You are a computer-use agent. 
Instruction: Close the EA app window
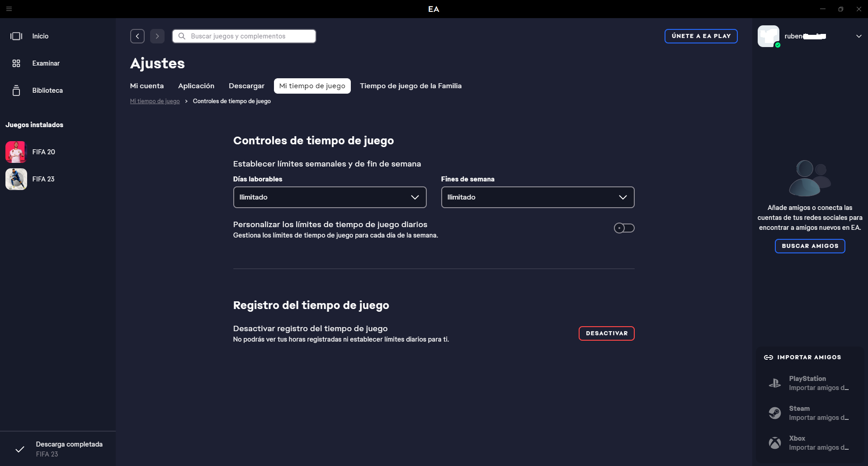[x=859, y=9]
